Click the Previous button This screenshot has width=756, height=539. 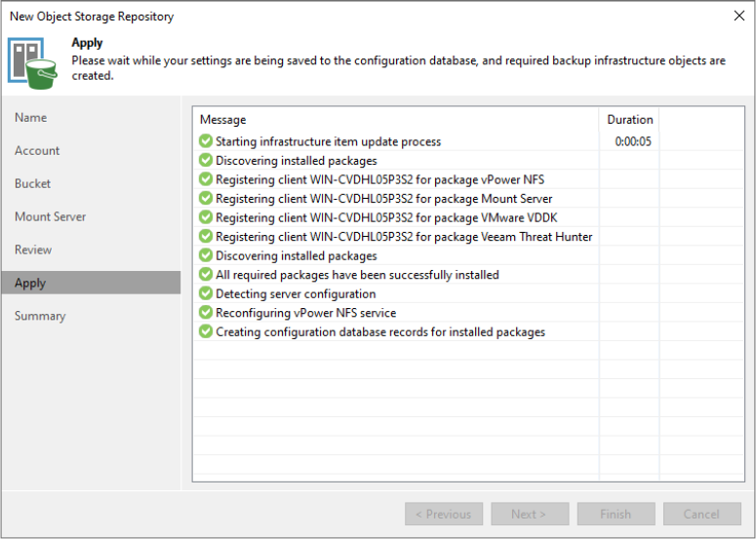pyautogui.click(x=444, y=514)
